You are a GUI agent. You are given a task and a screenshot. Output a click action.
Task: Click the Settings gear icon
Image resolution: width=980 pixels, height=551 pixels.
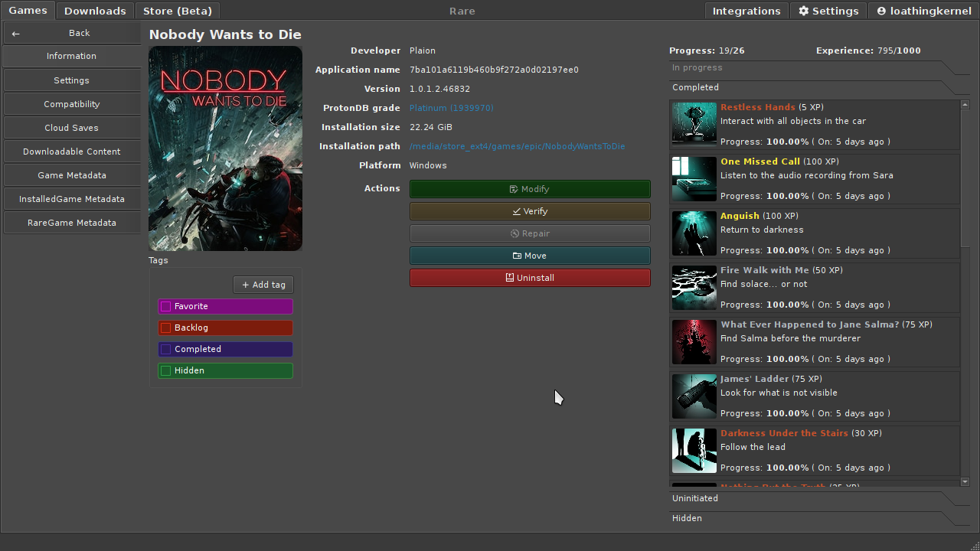coord(803,11)
